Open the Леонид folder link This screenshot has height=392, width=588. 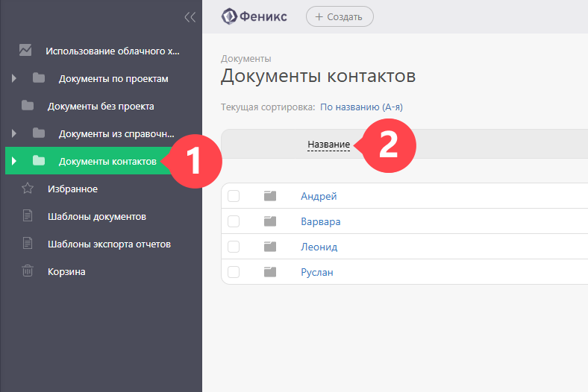point(319,247)
